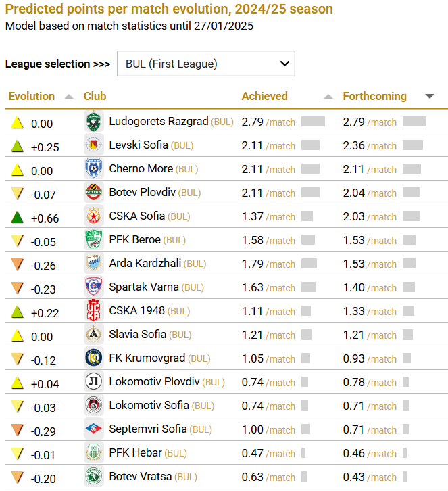
Task: Click the Ludogorets Razgrad club logo
Action: [93, 122]
